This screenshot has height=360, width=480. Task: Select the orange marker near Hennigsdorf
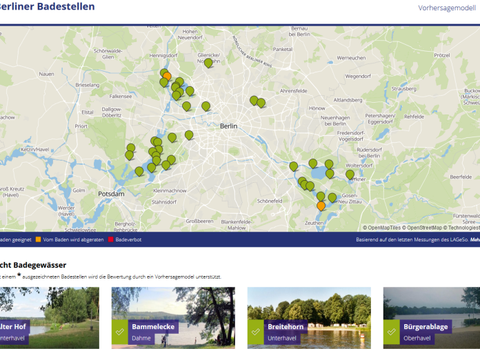pyautogui.click(x=167, y=76)
